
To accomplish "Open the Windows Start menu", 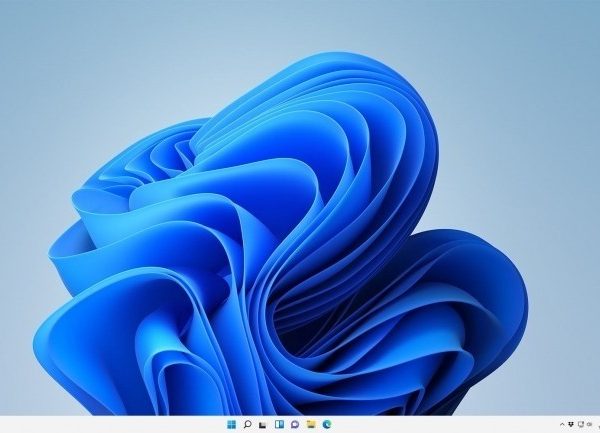I will pyautogui.click(x=232, y=424).
